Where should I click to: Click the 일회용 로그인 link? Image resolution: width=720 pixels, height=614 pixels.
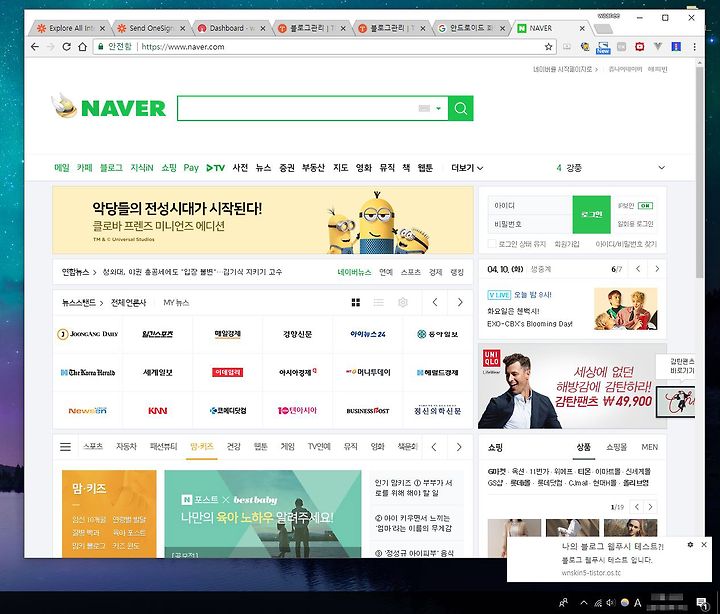click(636, 224)
